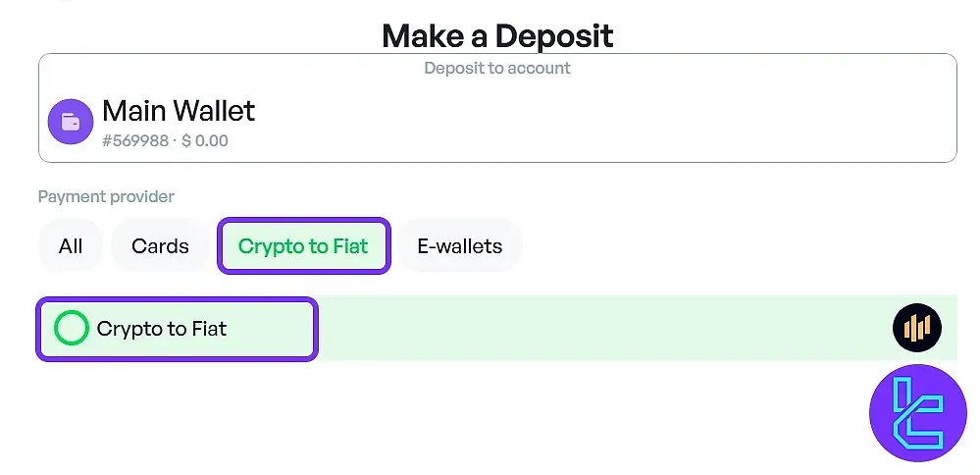Image resolution: width=980 pixels, height=475 pixels.
Task: Click the Make a Deposit heading
Action: [x=497, y=36]
